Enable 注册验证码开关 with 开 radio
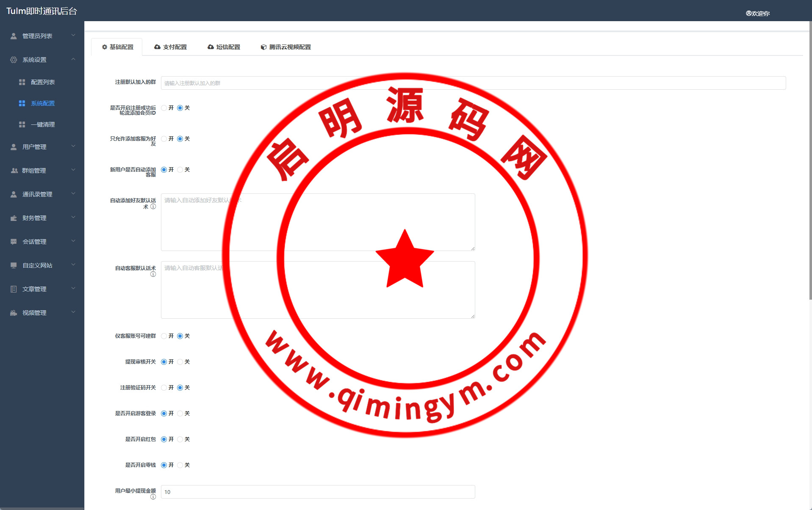The image size is (812, 510). click(164, 388)
